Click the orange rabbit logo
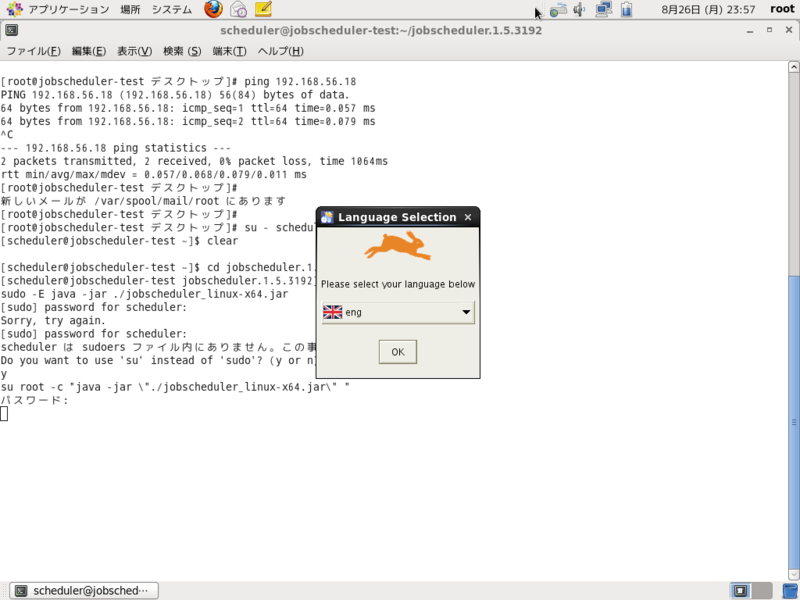The image size is (800, 600). point(398,245)
